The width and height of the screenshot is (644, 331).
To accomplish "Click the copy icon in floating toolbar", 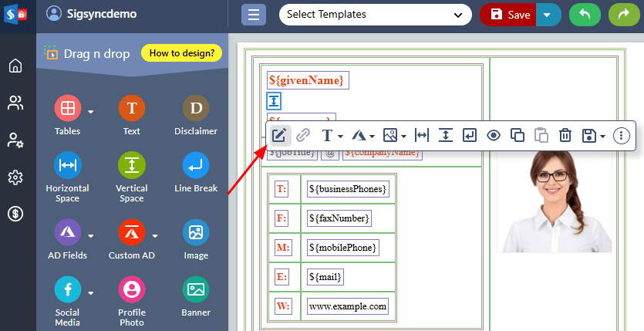I will [518, 136].
